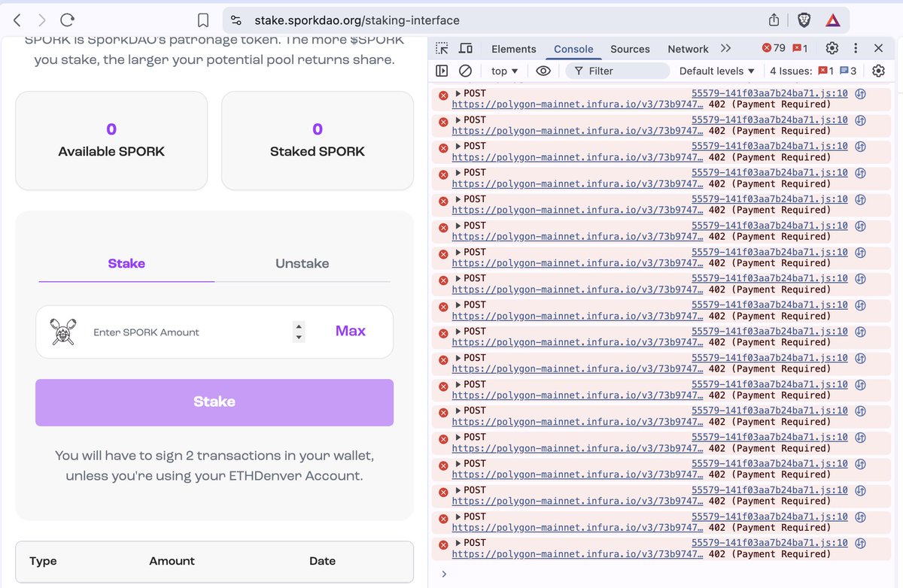The height and width of the screenshot is (588, 903).
Task: Open DevTools settings gear in tab bar
Action: point(832,48)
